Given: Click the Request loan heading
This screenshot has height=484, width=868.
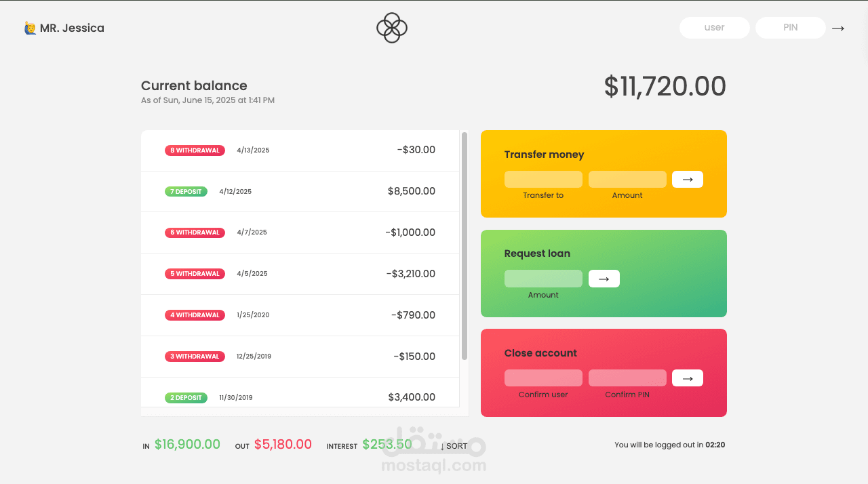Looking at the screenshot, I should 537,254.
